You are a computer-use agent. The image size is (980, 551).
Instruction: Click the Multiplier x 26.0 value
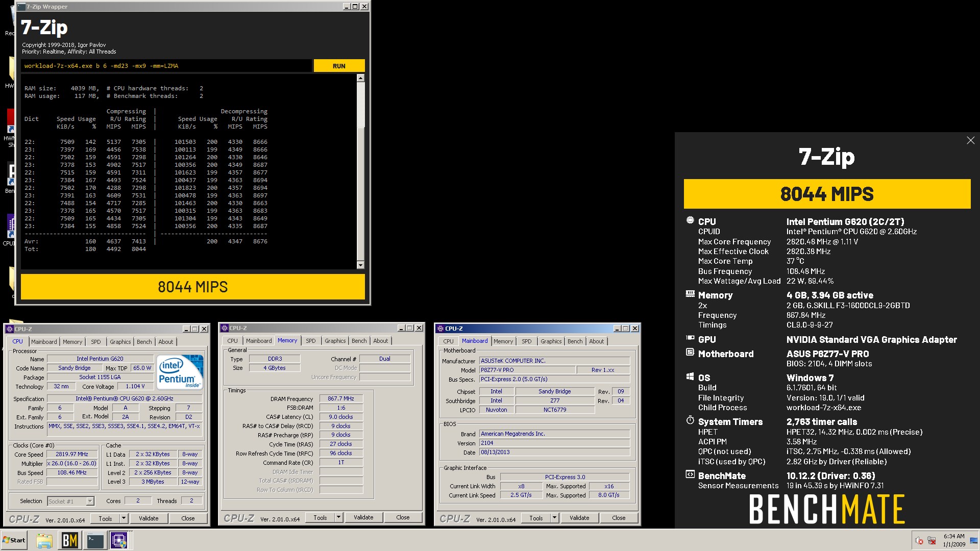coord(72,463)
